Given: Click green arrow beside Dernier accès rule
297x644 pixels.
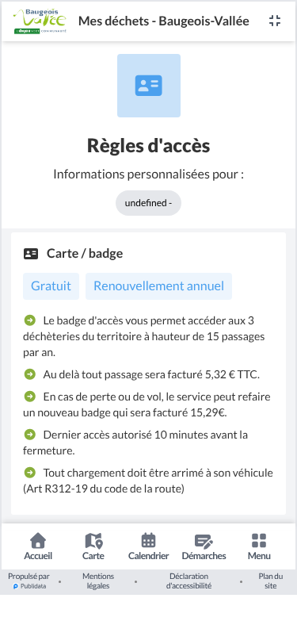Looking at the screenshot, I should pos(29,434).
